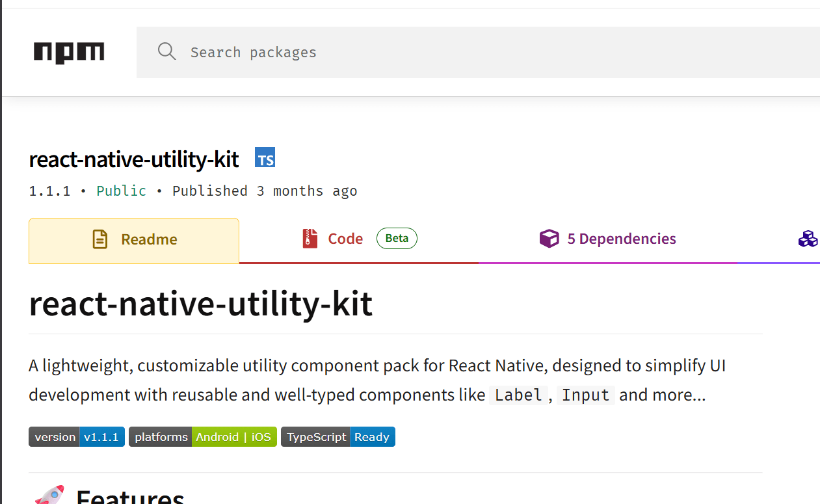Click the rocket emoji next to Features heading
Image resolution: width=820 pixels, height=504 pixels.
point(50,496)
